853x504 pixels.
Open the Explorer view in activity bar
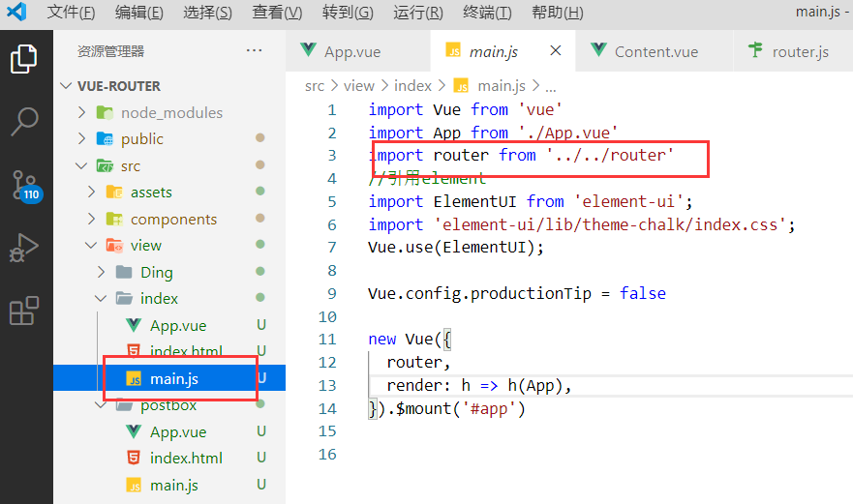tap(24, 59)
